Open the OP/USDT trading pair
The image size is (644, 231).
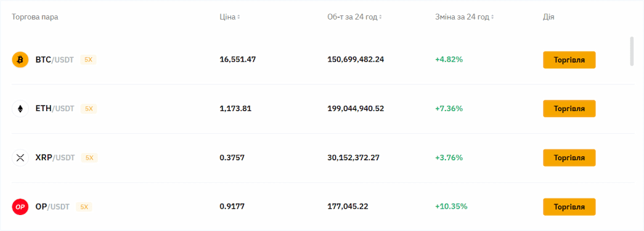tap(52, 207)
